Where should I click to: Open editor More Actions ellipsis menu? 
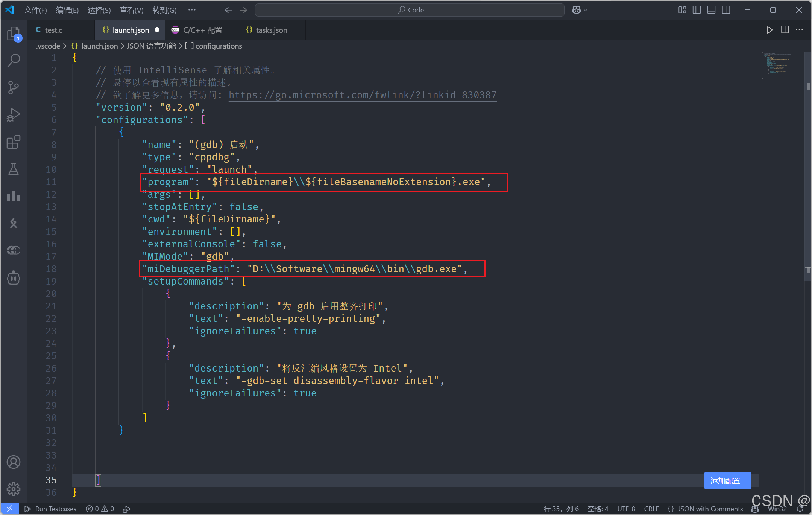pos(800,30)
